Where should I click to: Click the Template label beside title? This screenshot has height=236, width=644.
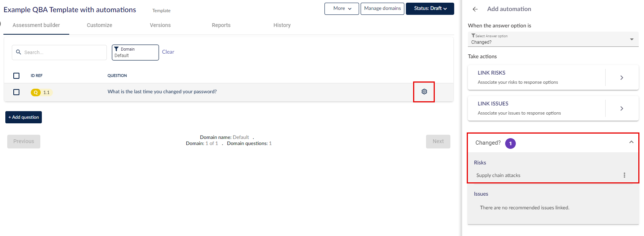161,11
